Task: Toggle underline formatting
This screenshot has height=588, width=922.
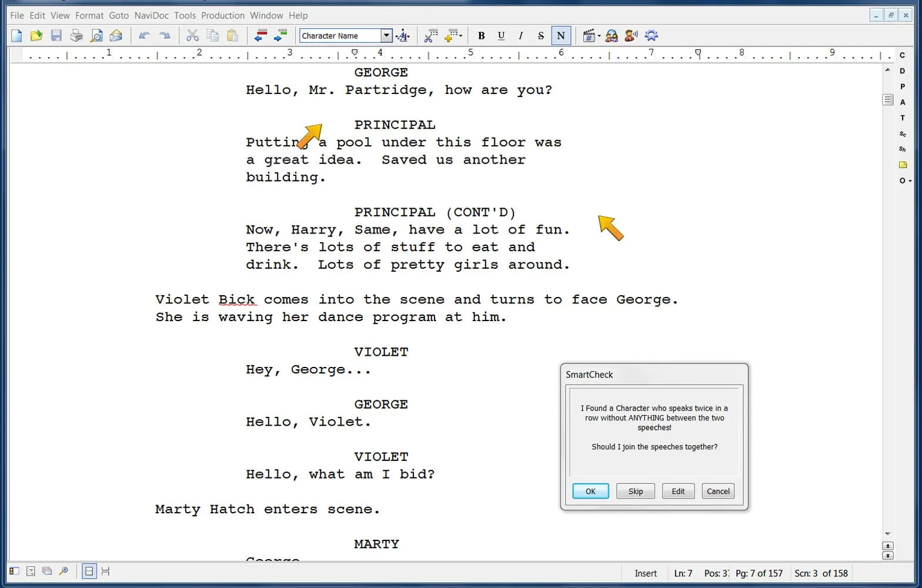Action: pos(501,36)
